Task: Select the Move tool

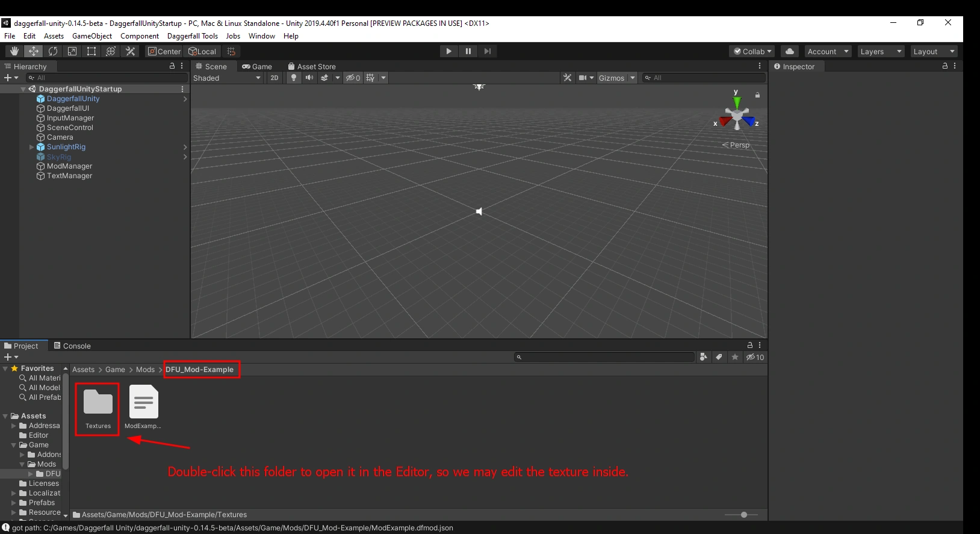Action: coord(34,51)
